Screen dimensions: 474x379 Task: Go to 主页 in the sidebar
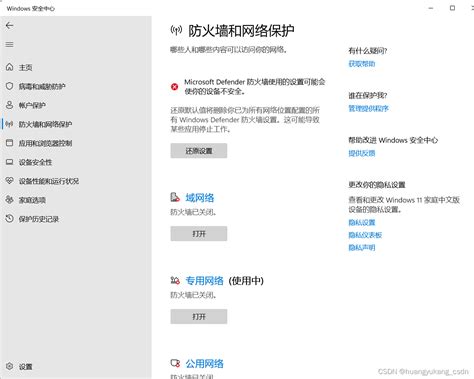point(25,67)
